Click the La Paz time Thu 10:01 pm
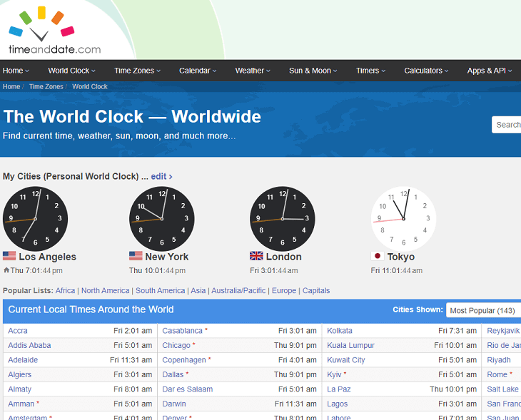Viewport: 521px width, 420px height. tap(453, 389)
